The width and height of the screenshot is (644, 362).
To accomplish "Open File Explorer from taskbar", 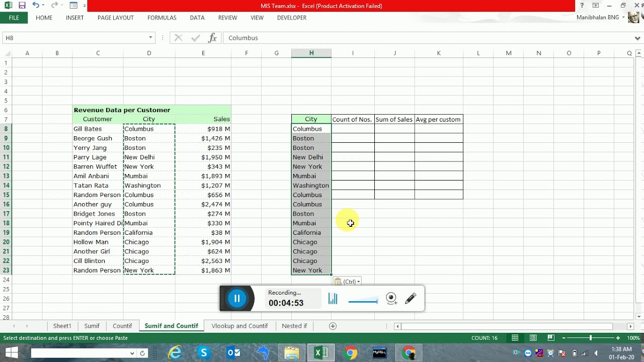I will 292,353.
